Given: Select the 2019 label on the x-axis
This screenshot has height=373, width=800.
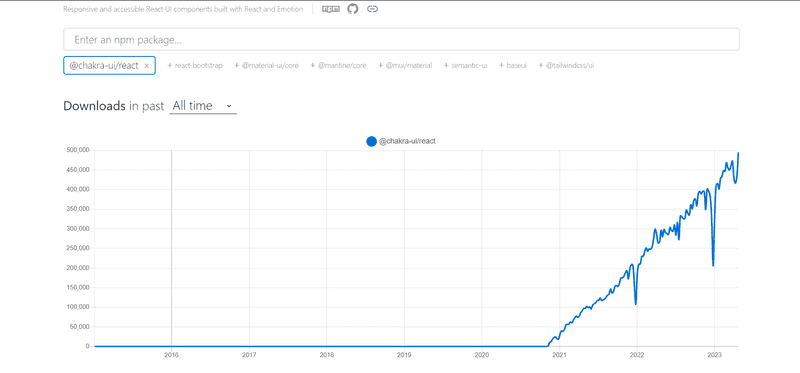Looking at the screenshot, I should 404,354.
